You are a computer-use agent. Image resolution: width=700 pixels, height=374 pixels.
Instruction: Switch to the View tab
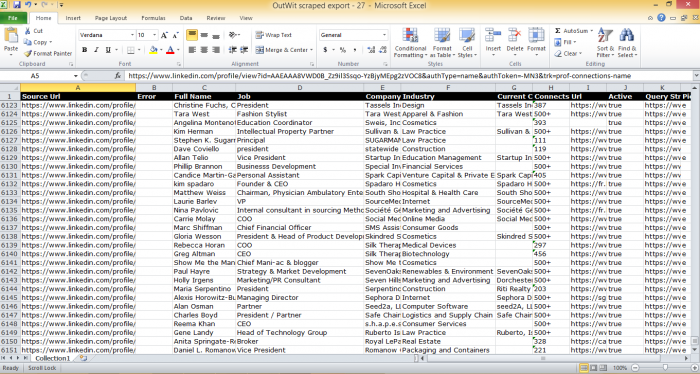point(246,18)
